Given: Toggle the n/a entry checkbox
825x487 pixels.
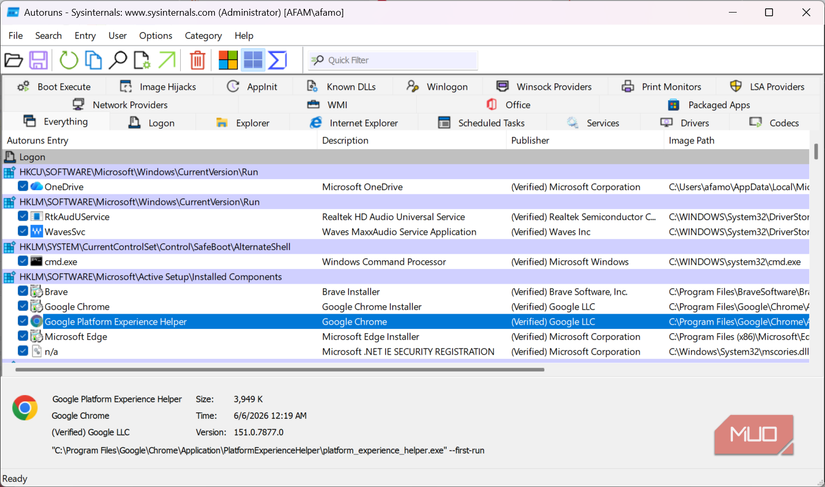Looking at the screenshot, I should (x=23, y=351).
